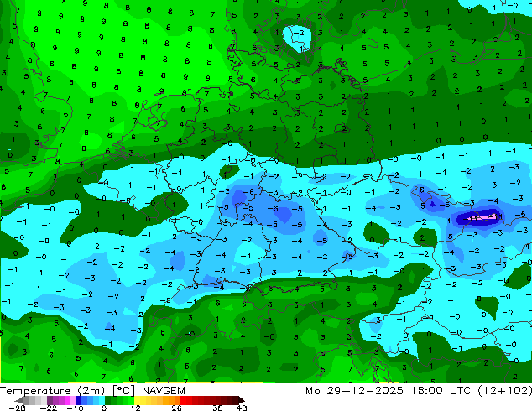Click the '-28' legend scale label

[x=17, y=408]
